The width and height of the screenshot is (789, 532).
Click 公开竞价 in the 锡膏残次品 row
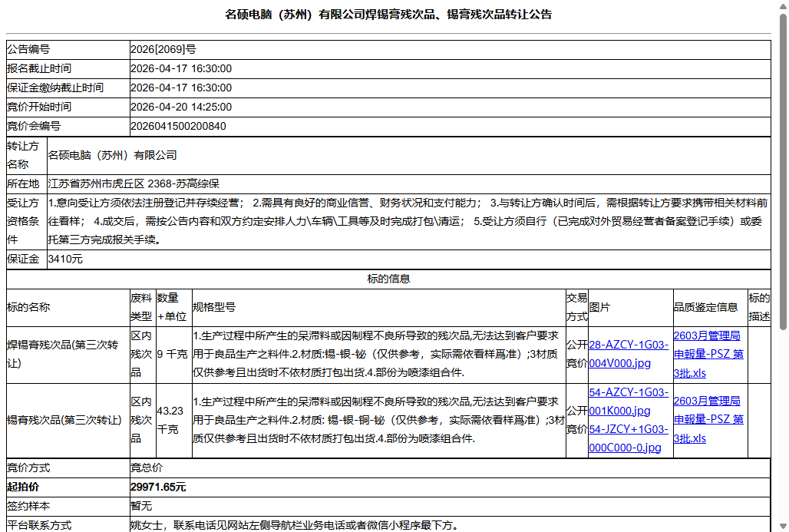click(x=577, y=420)
